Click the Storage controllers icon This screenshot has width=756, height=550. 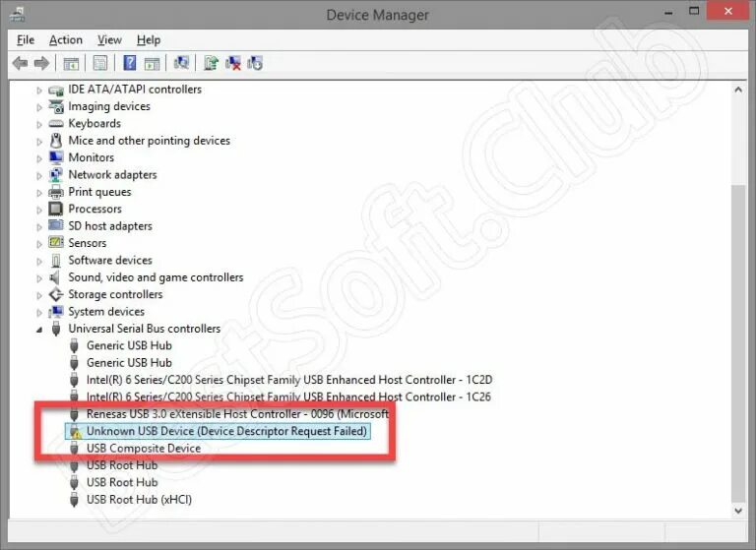tap(56, 294)
